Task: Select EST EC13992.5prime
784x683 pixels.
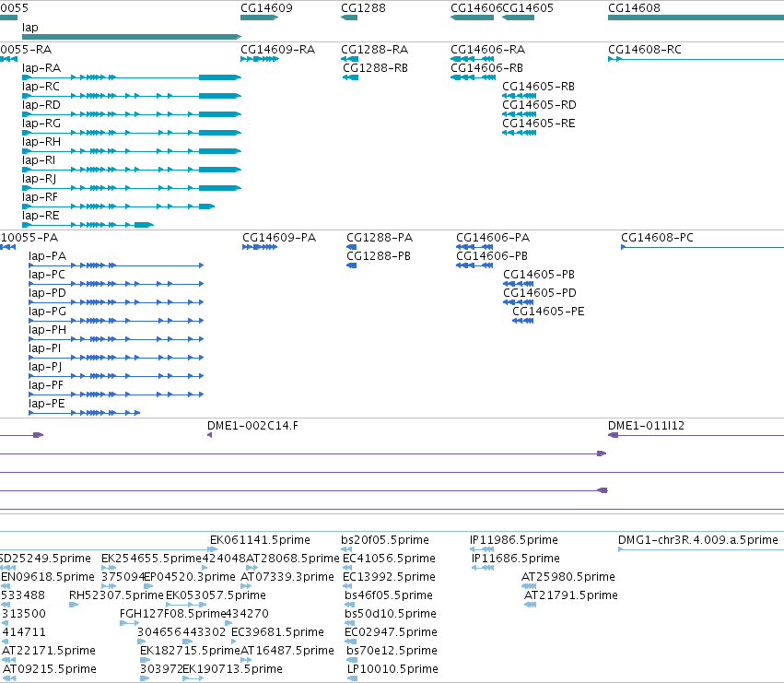Action: 390,577
